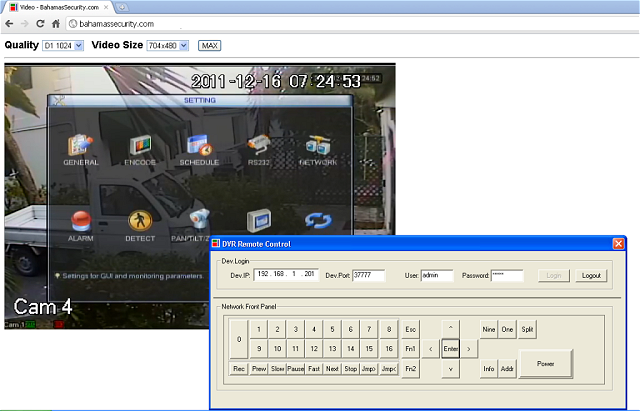Screen dimensions: 640x411
Task: Click the Esc button
Action: pyautogui.click(x=411, y=329)
